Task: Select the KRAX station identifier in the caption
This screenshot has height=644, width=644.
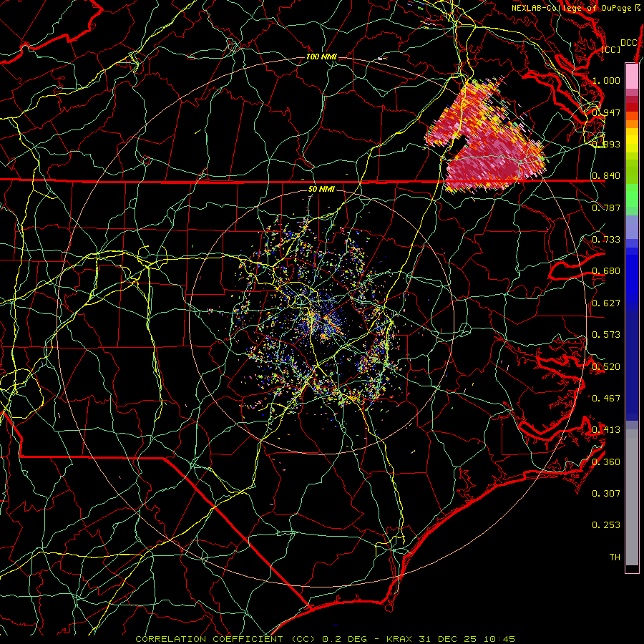Action: pos(401,639)
